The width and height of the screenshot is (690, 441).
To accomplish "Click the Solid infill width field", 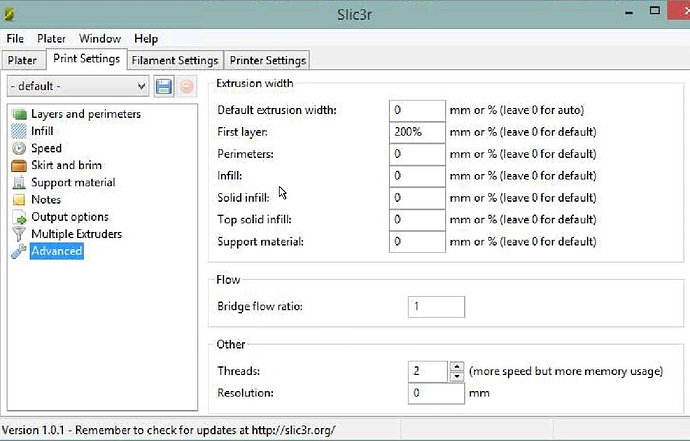I will coord(417,198).
